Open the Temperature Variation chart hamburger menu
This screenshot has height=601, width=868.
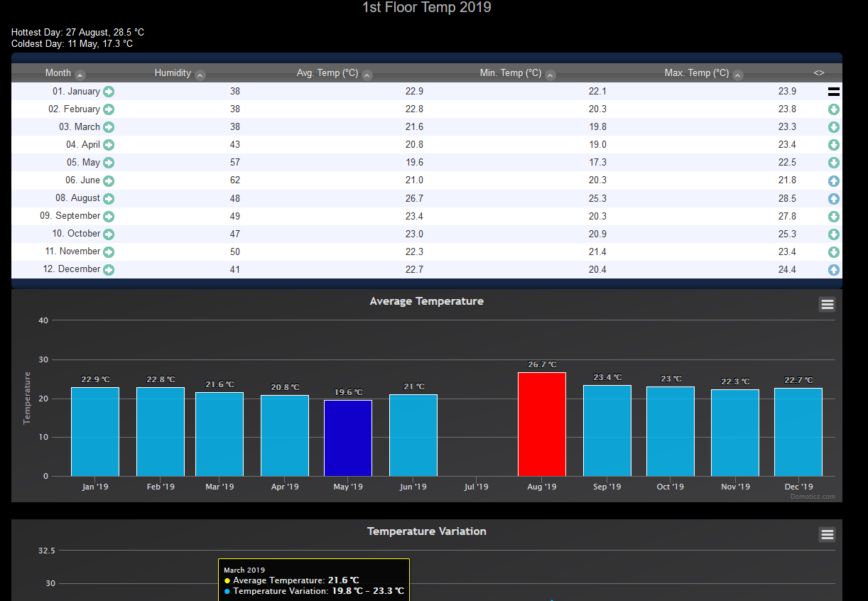coord(827,535)
